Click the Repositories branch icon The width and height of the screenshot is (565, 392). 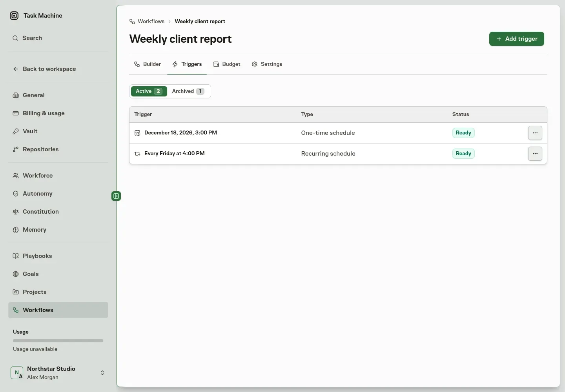pos(16,149)
